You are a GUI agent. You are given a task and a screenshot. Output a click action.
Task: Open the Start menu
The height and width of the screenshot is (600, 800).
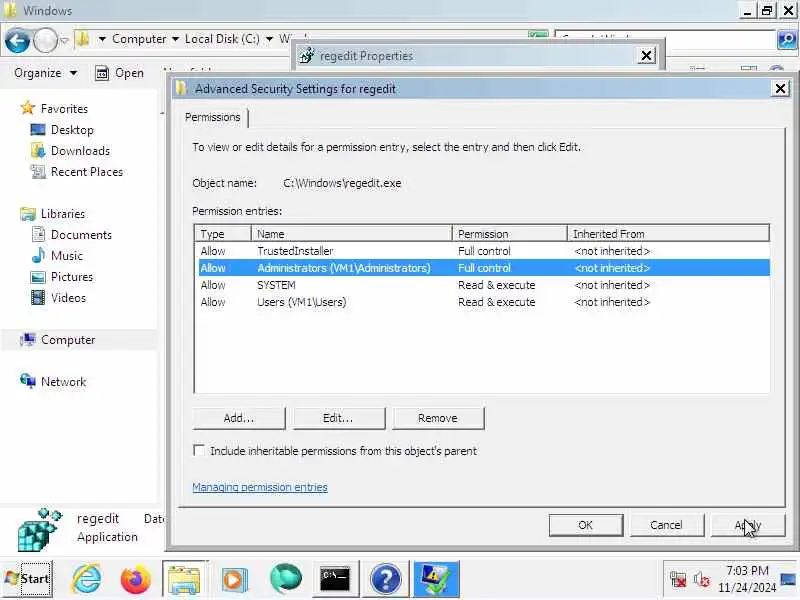tap(28, 579)
